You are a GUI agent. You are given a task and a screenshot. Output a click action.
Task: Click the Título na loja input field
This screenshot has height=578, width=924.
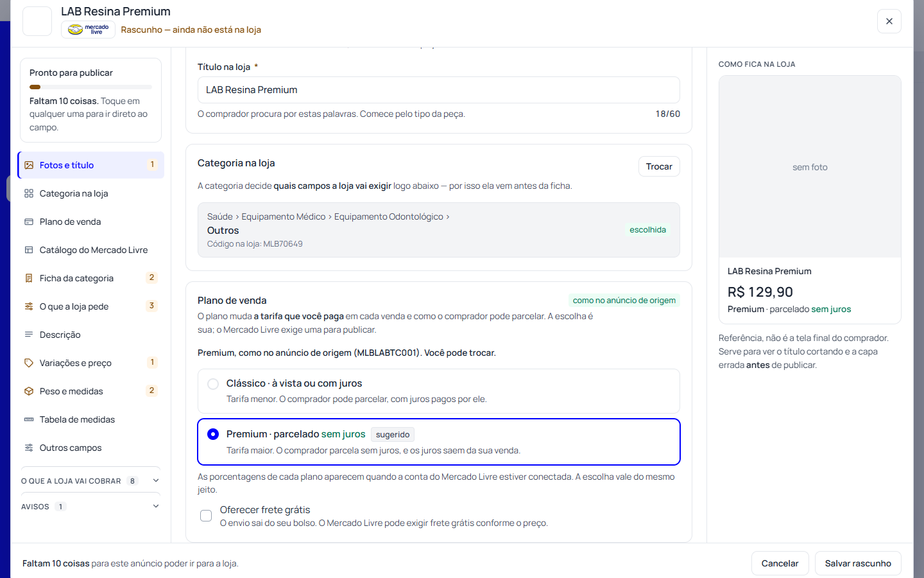[x=439, y=90]
